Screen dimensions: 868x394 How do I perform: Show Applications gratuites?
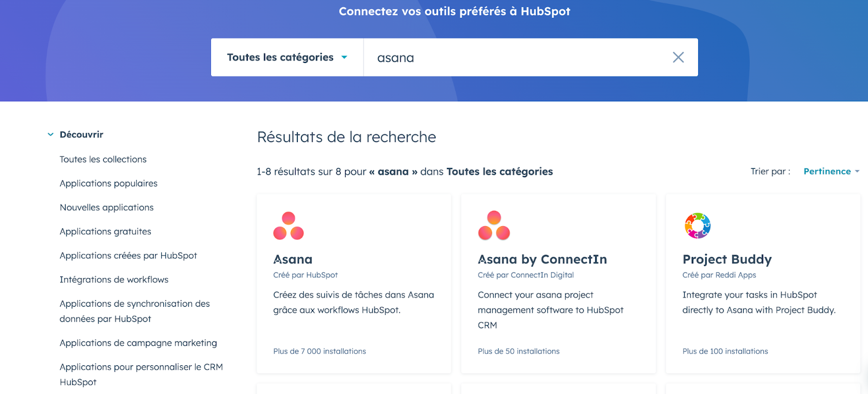105,231
